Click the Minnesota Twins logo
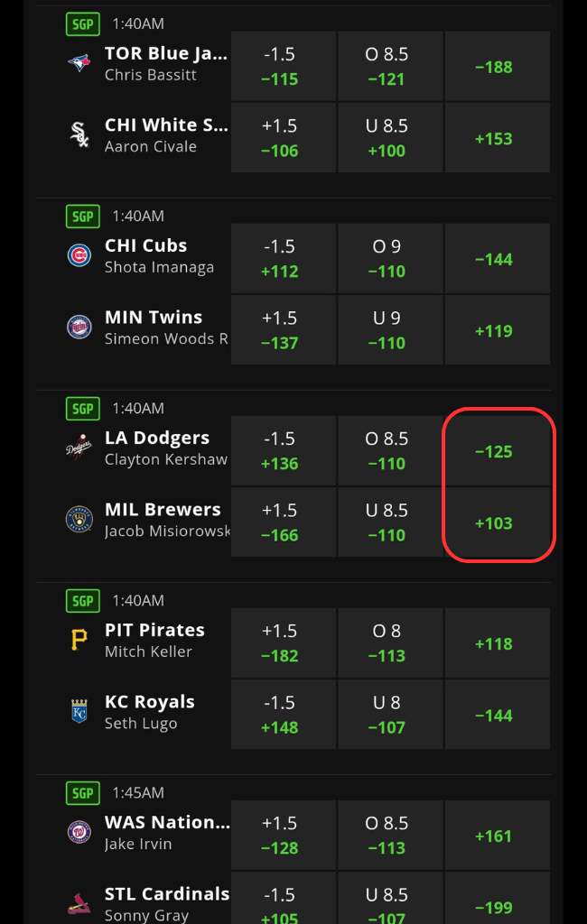 79,327
